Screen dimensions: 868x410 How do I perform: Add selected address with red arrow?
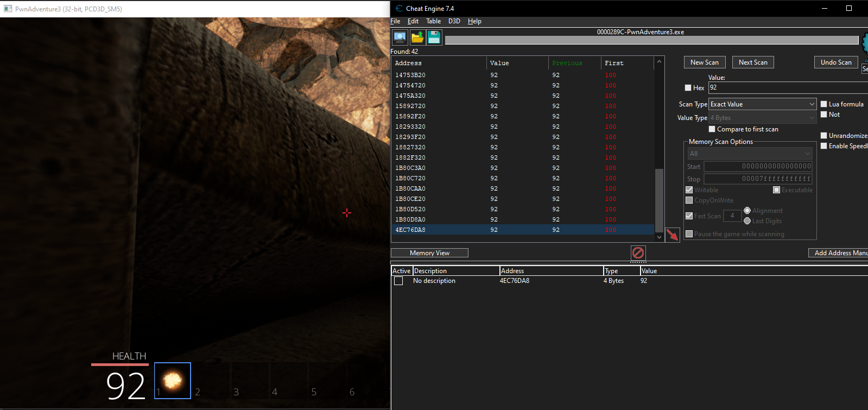(x=673, y=235)
